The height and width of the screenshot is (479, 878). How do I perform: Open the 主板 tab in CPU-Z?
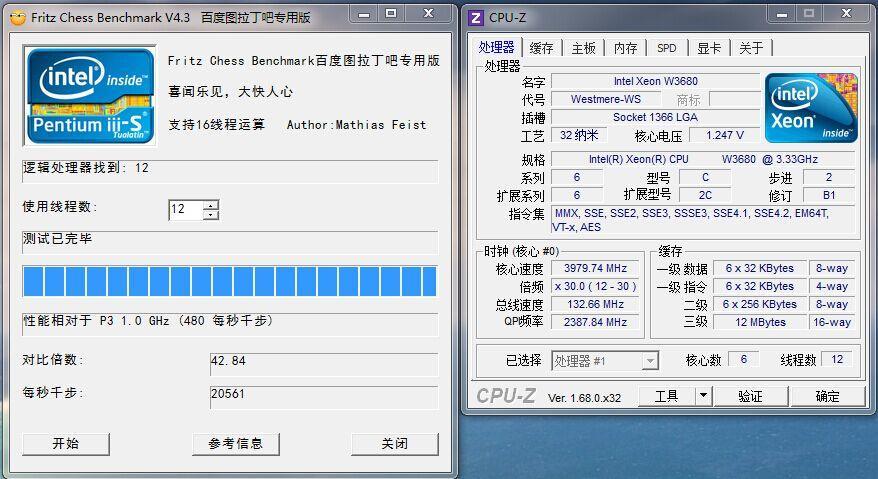tap(583, 48)
